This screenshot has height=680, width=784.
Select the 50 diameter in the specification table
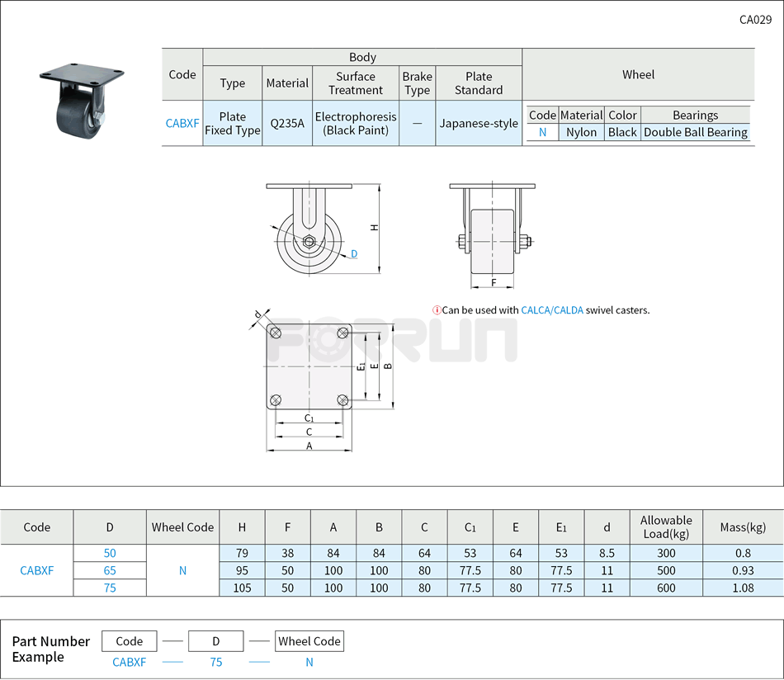click(110, 553)
